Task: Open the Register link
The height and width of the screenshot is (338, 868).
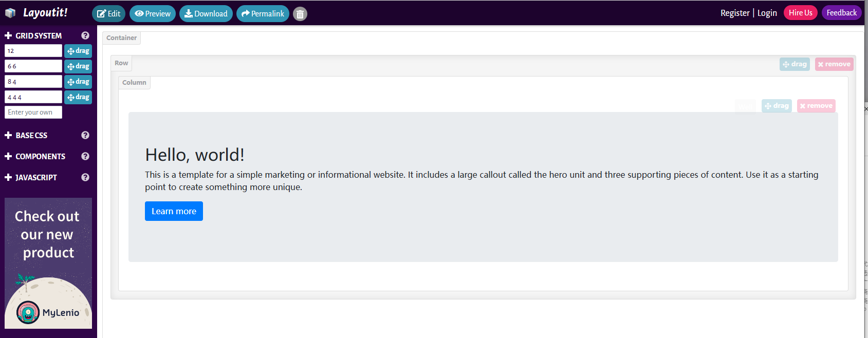Action: point(735,13)
